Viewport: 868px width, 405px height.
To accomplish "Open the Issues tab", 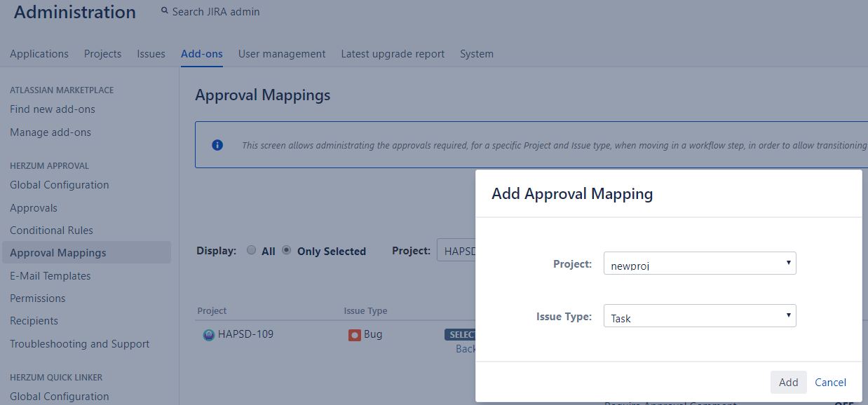I will [151, 54].
